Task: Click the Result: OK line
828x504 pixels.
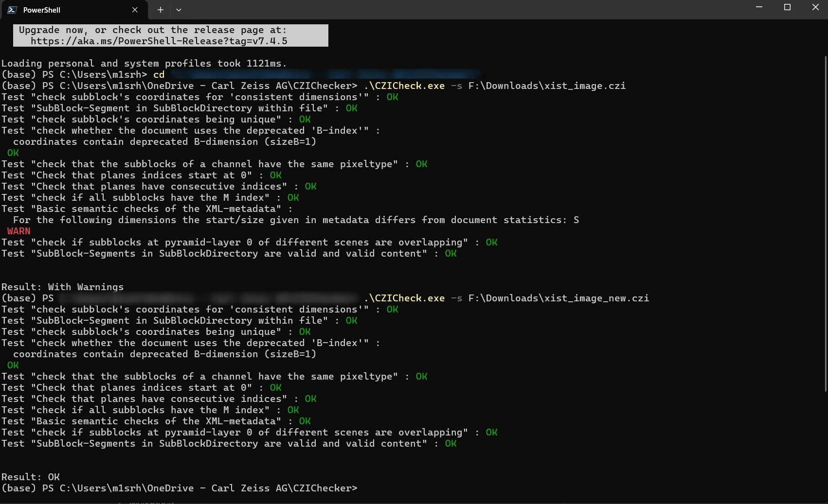Action: 31,477
